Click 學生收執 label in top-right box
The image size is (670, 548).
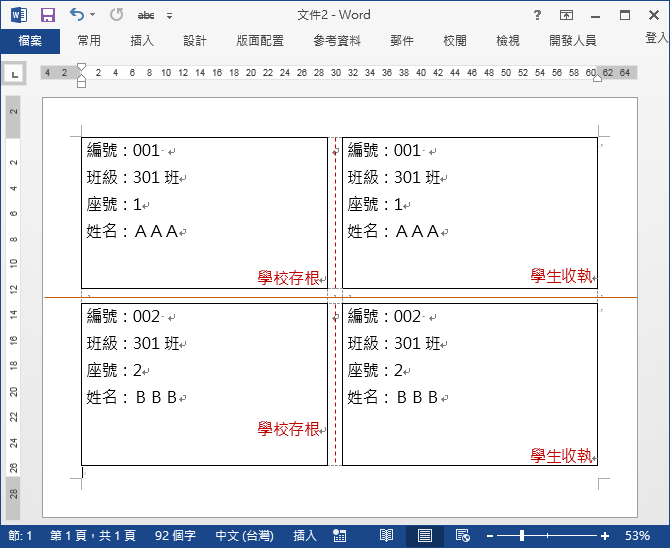coord(561,276)
